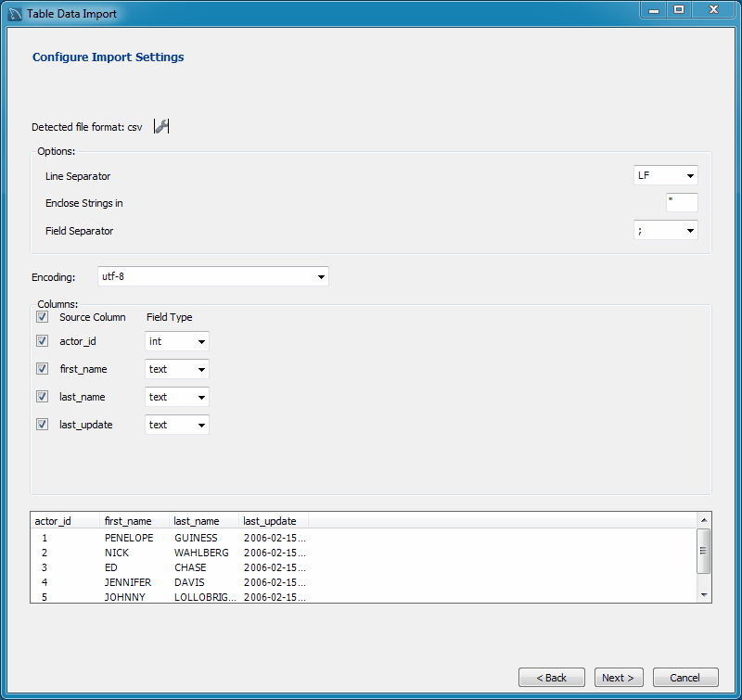742x700 pixels.
Task: Uncheck the last_name column checkbox
Action: [x=42, y=397]
